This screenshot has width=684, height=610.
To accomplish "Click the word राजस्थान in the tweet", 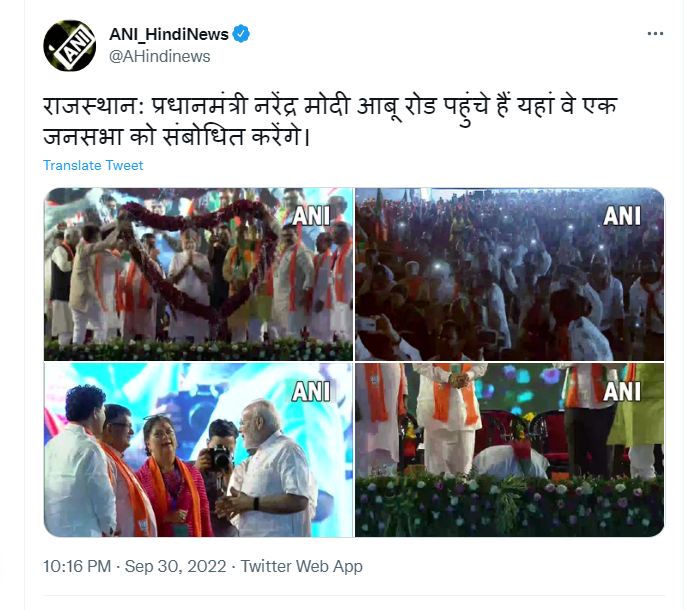I will click(93, 107).
